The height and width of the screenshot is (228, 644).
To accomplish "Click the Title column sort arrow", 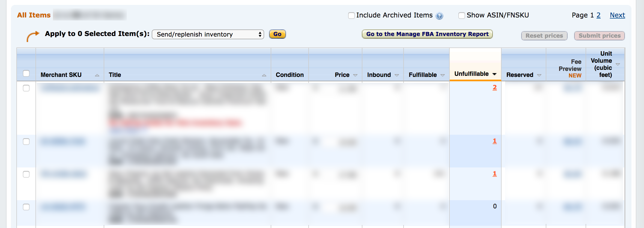I will click(264, 75).
